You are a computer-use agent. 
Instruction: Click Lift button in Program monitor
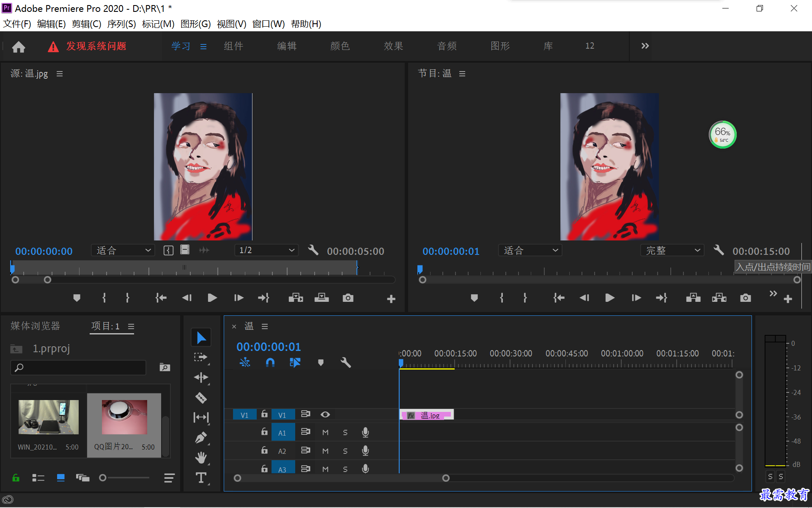693,298
